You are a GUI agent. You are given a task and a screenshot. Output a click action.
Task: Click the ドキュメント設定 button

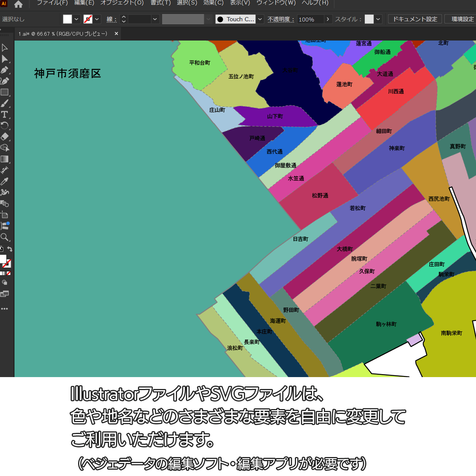pyautogui.click(x=415, y=19)
